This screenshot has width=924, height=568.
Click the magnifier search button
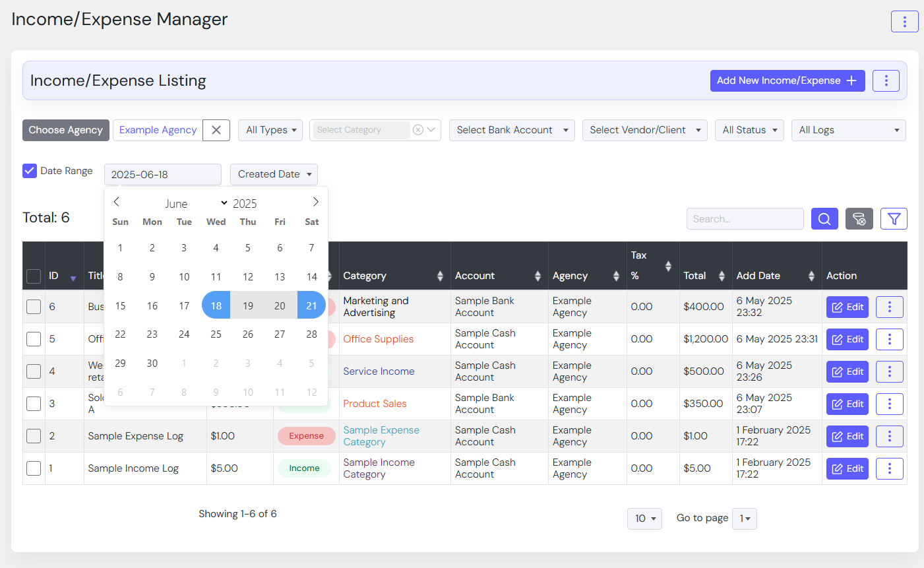point(824,219)
